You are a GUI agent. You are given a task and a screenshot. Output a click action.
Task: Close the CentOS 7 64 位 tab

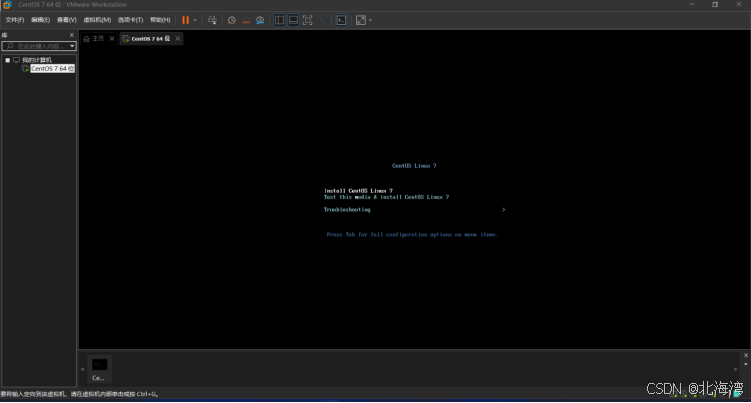[178, 39]
